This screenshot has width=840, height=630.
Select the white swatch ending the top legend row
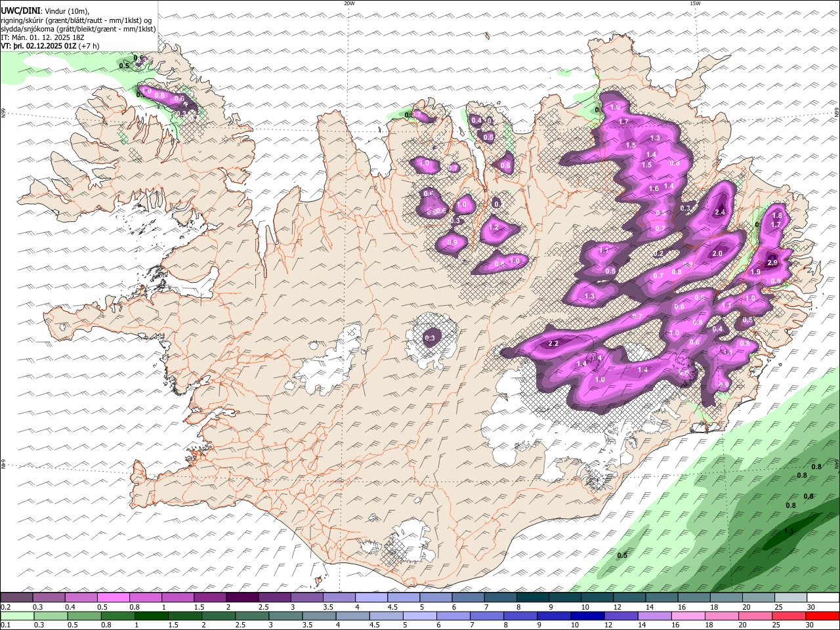coord(823,598)
